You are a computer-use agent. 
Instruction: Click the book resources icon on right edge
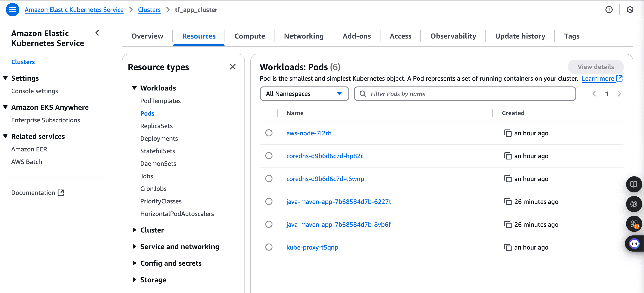click(x=634, y=184)
